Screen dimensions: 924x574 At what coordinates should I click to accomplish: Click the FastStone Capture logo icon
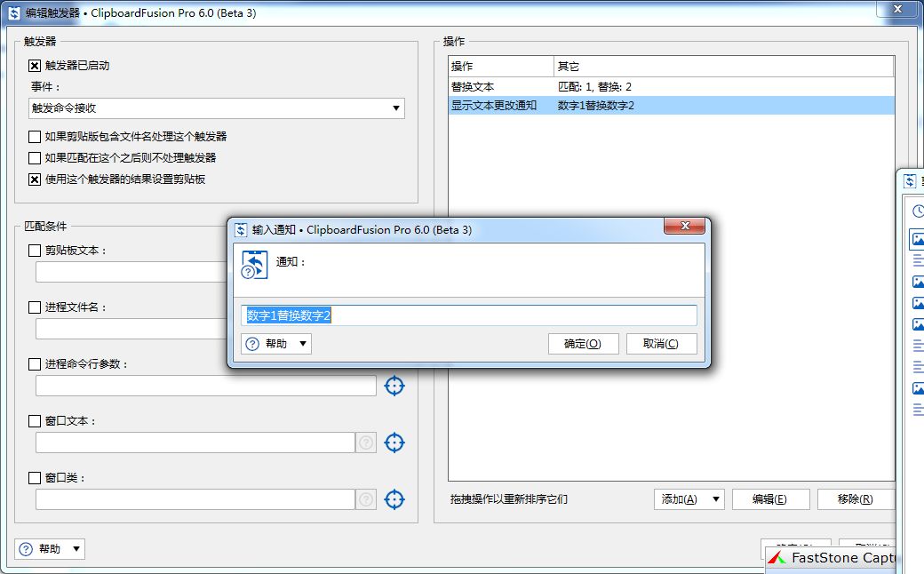coord(777,557)
